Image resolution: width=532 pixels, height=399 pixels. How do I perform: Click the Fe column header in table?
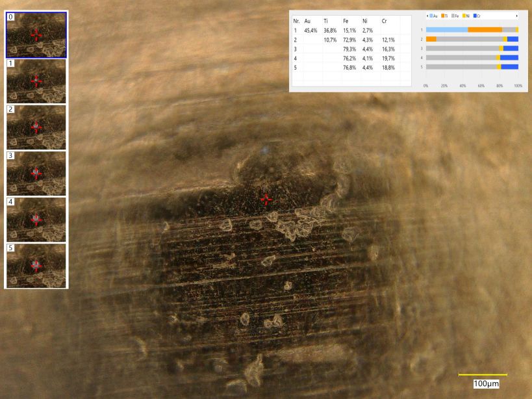[346, 21]
